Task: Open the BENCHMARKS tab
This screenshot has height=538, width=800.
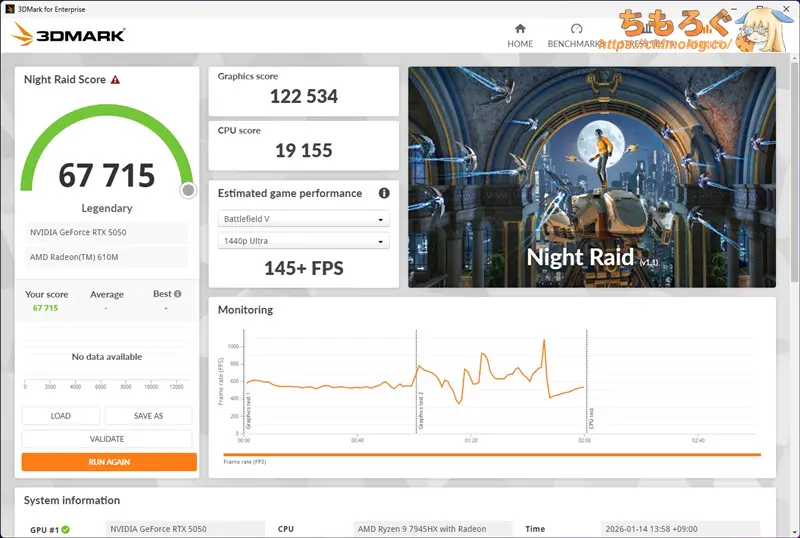Action: 574,43
